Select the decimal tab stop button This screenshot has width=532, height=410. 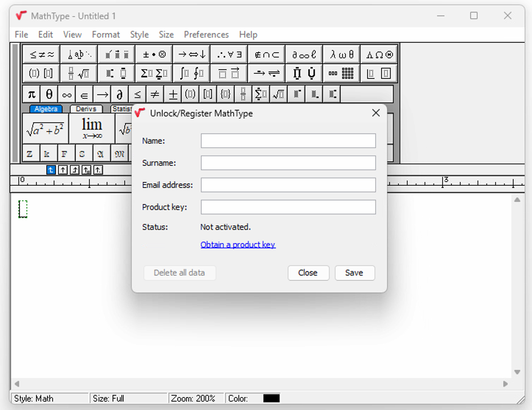pos(98,170)
